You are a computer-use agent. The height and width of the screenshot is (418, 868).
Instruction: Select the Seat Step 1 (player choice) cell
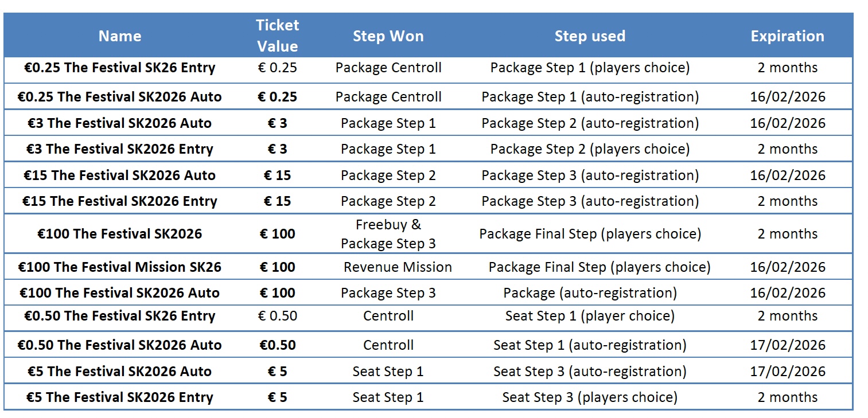click(590, 316)
